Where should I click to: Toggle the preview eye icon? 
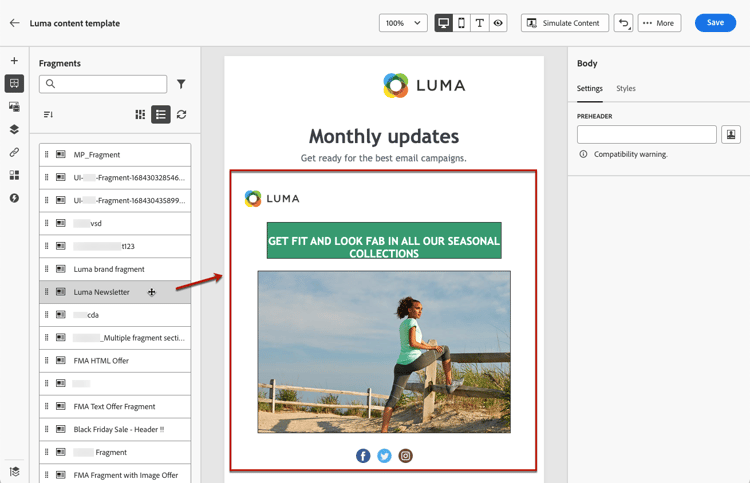pos(498,23)
